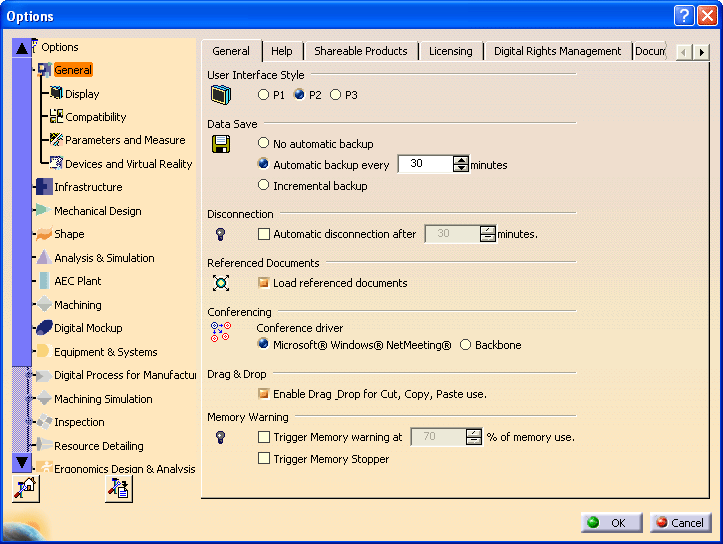Screen dimensions: 723x544
Task: Click the Data Save floppy disk icon
Action: tap(221, 144)
